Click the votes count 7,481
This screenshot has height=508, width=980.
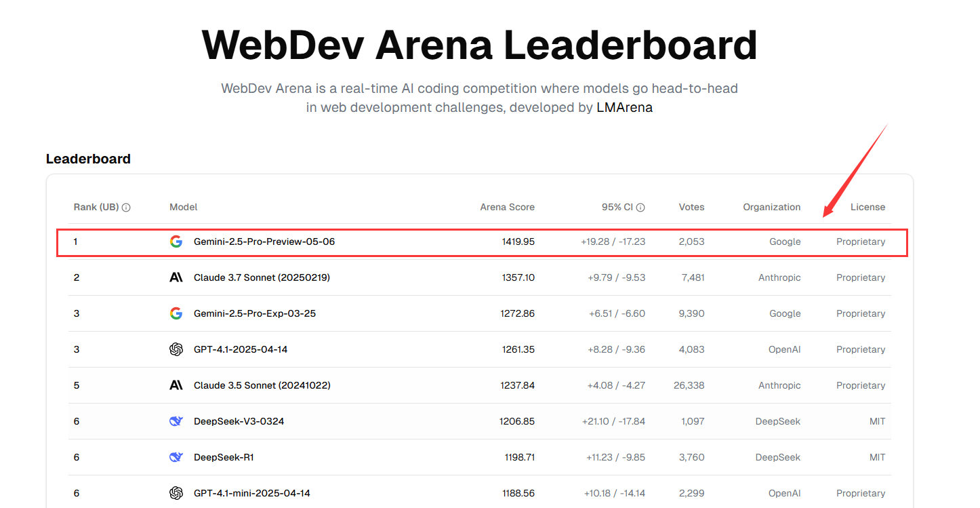click(692, 277)
